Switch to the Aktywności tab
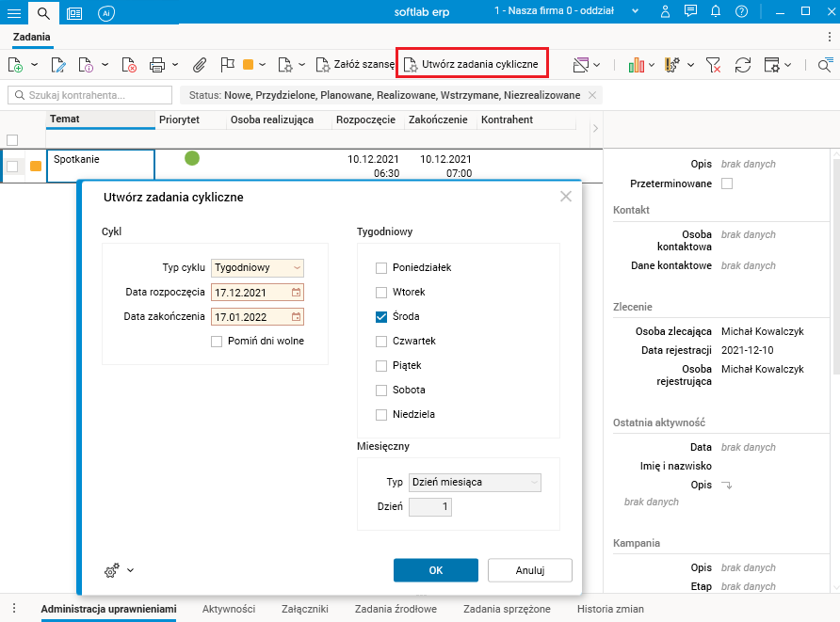Viewport: 840px width, 622px height. 229,609
